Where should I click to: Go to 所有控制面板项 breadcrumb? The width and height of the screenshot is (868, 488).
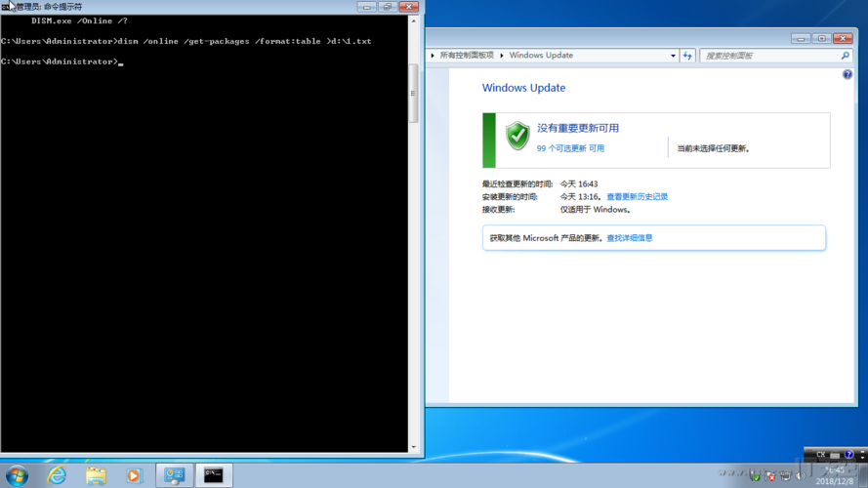467,56
